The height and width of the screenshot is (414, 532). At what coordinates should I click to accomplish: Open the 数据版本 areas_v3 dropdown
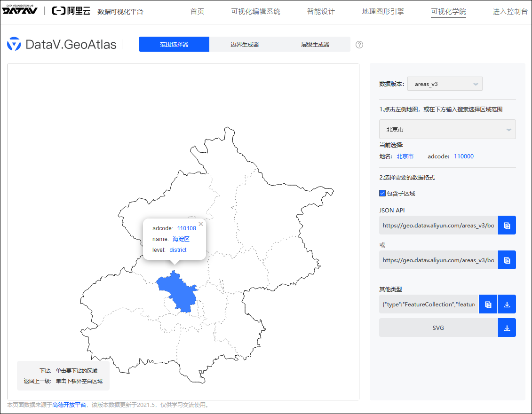pos(445,84)
